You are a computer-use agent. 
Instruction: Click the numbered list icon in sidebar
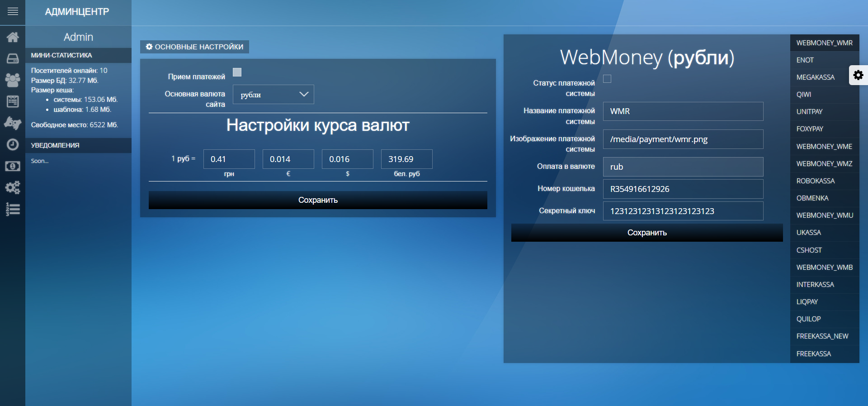point(13,209)
